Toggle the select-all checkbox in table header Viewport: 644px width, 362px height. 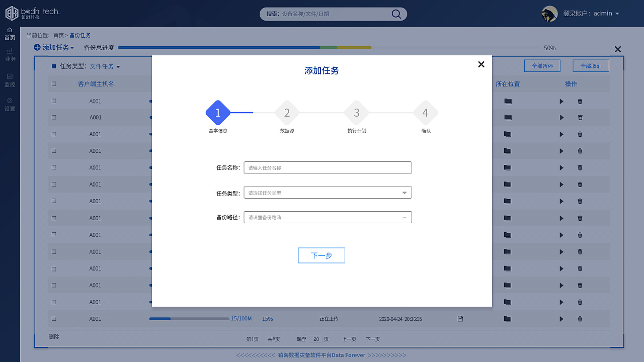click(54, 84)
